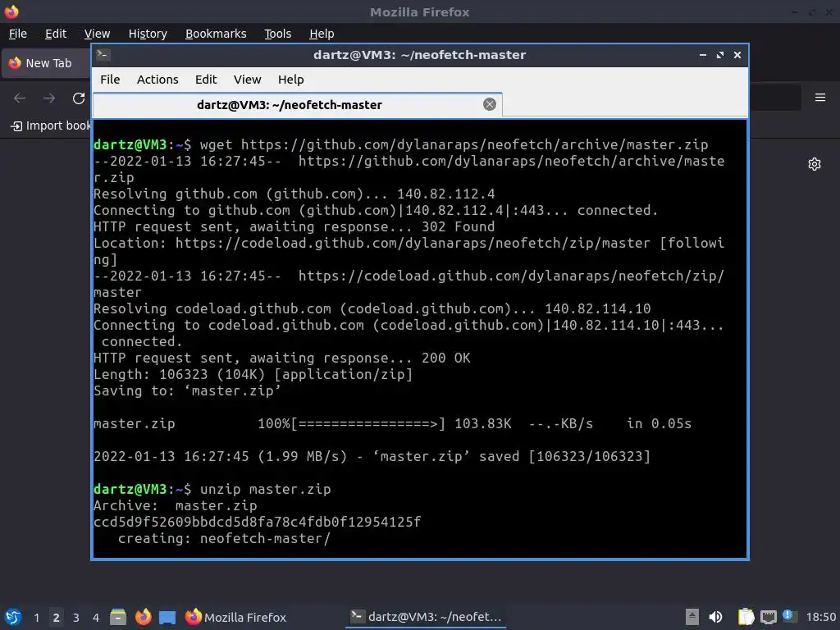Click the Firefox back arrow
Viewport: 840px width, 630px height.
pos(20,98)
